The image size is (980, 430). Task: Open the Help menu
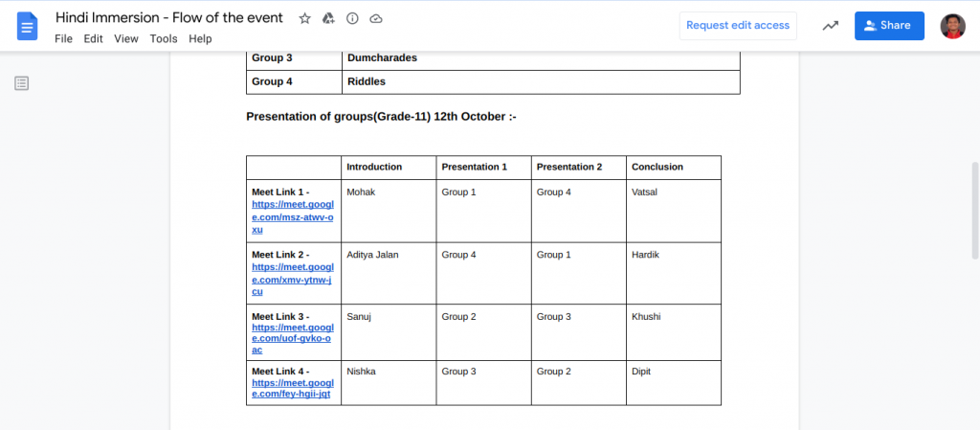tap(200, 38)
